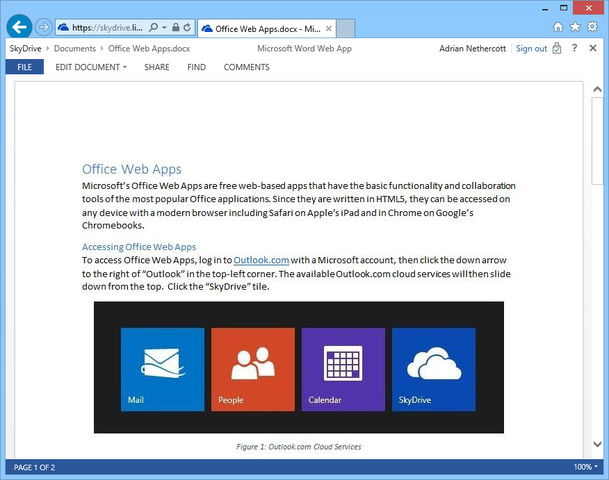Viewport: 609px width, 480px height.
Task: Open the FILE tab
Action: coord(24,67)
